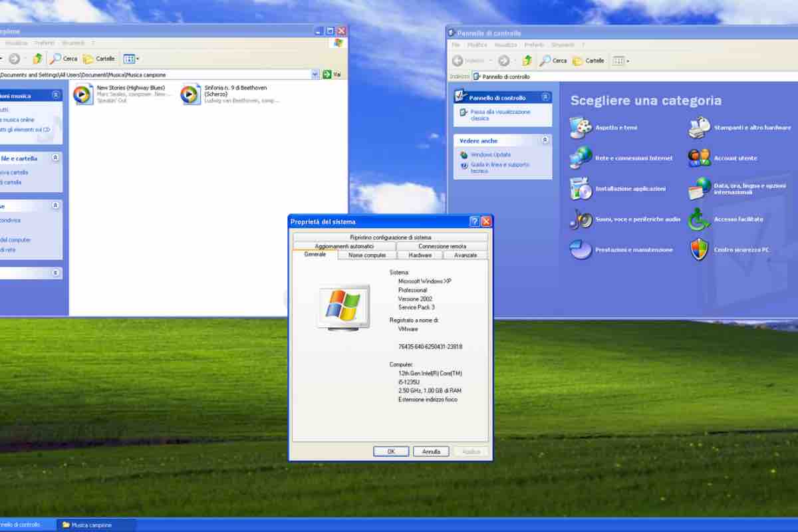798x532 pixels.
Task: Open the Account utente category icon
Action: pyautogui.click(x=700, y=158)
